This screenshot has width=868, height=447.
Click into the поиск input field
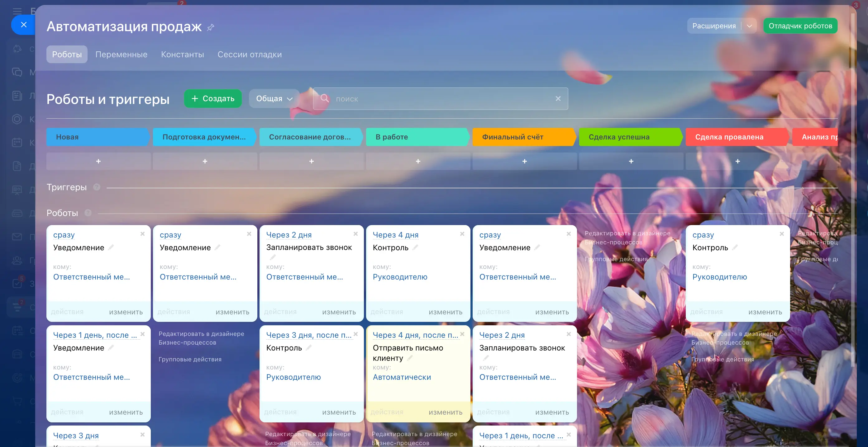pyautogui.click(x=438, y=99)
